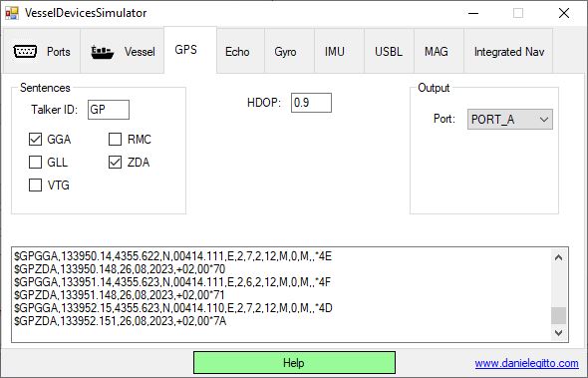
Task: Open the IMU tab
Action: click(339, 51)
